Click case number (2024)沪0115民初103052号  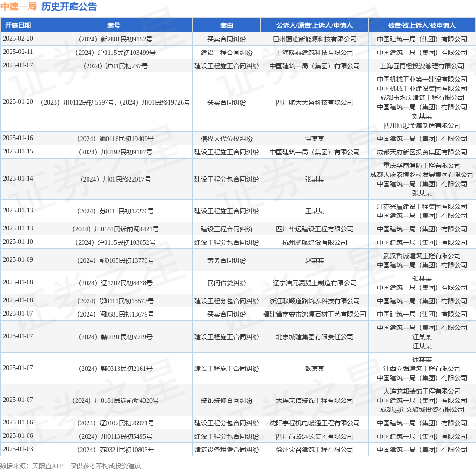tap(115, 242)
